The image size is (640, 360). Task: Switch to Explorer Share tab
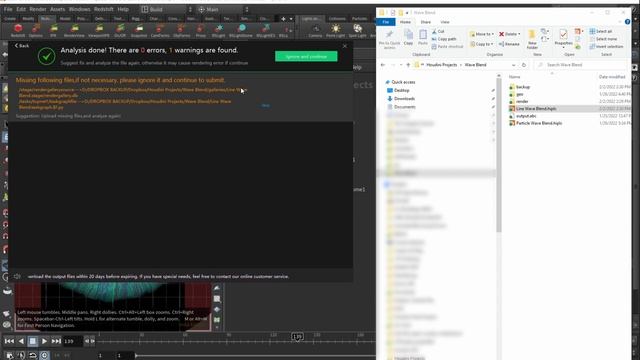coord(425,22)
